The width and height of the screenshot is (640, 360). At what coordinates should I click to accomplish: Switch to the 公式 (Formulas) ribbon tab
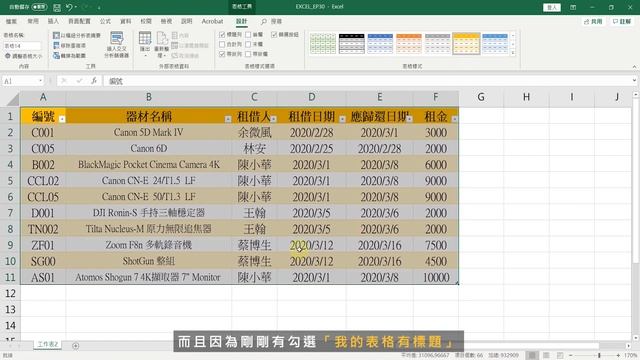click(105, 21)
